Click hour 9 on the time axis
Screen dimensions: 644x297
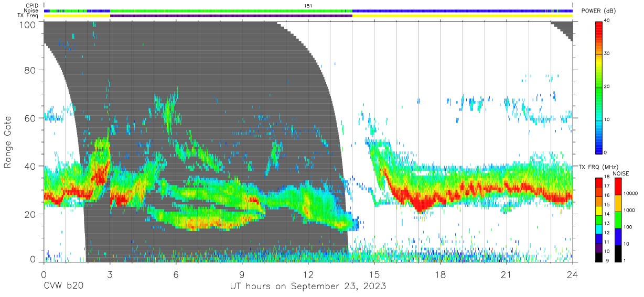242,274
